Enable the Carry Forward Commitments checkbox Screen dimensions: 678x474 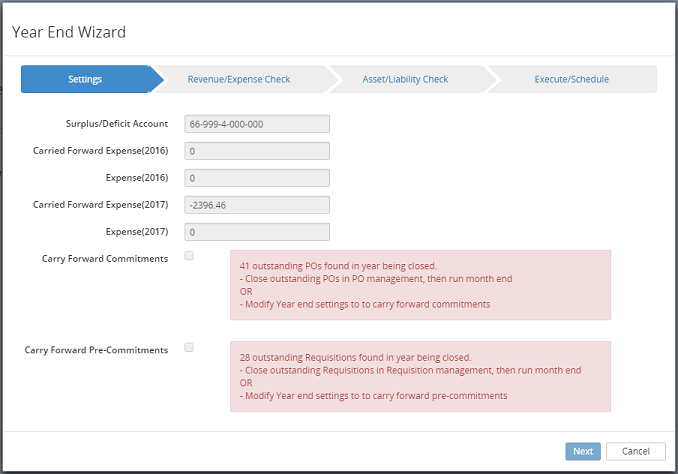(x=189, y=256)
